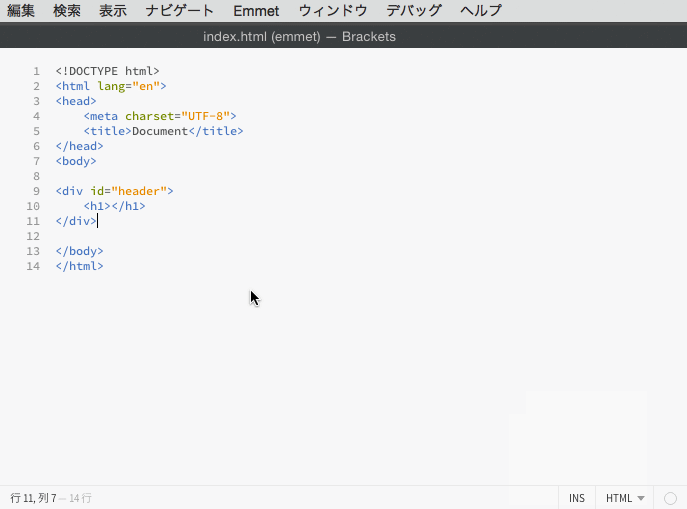Click the <!DOCTYPE html> text

pyautogui.click(x=107, y=71)
